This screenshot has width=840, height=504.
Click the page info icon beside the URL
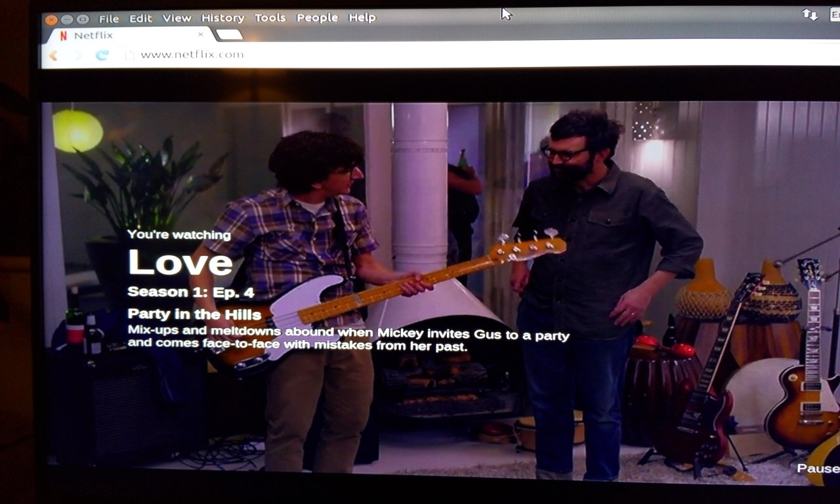(x=129, y=55)
